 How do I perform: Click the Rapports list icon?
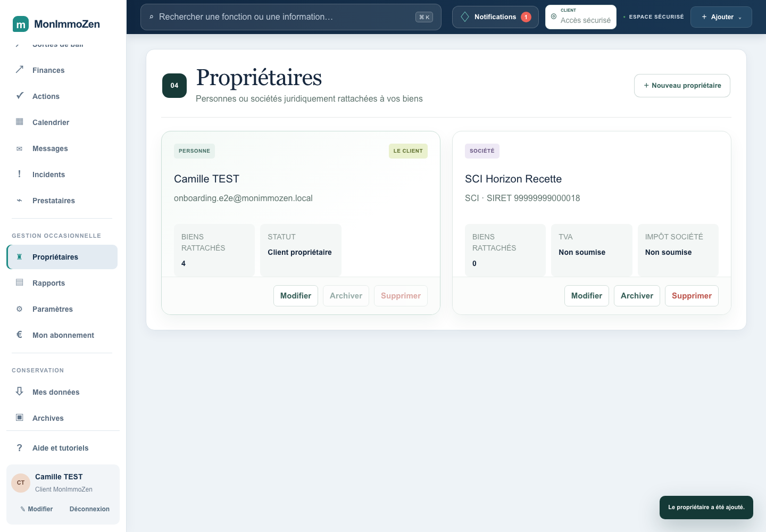pos(20,282)
